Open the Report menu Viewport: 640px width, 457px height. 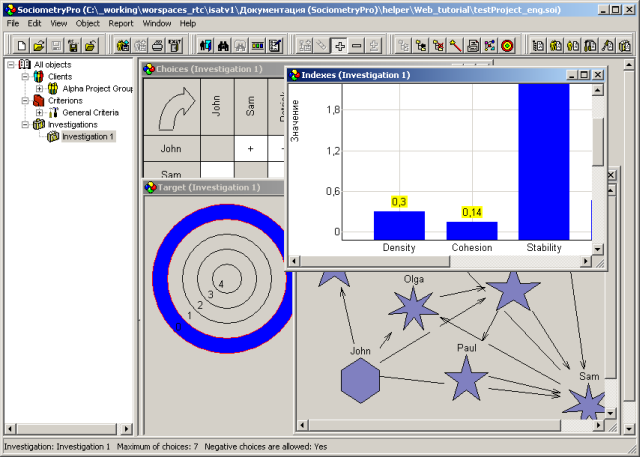[x=120, y=22]
